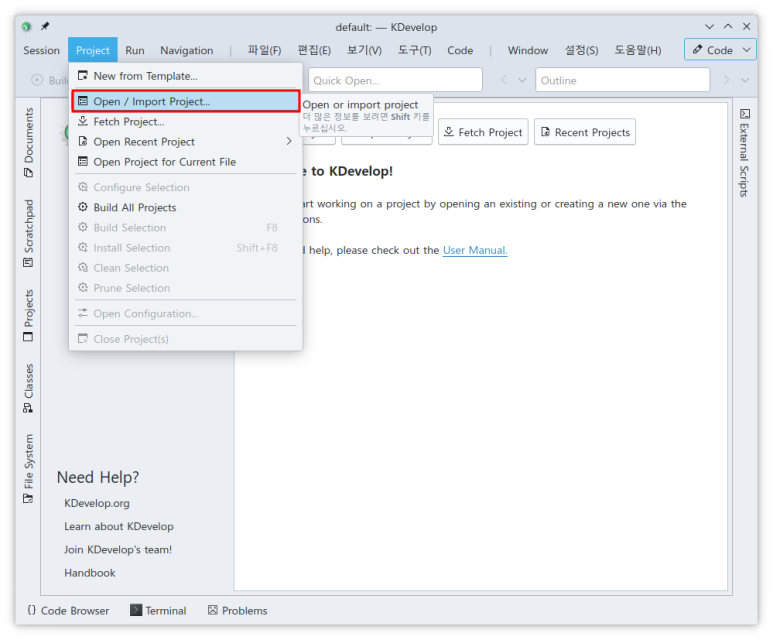Choose Open / Import Project... menu entry
Image resolution: width=773 pixels, height=640 pixels.
click(x=186, y=101)
